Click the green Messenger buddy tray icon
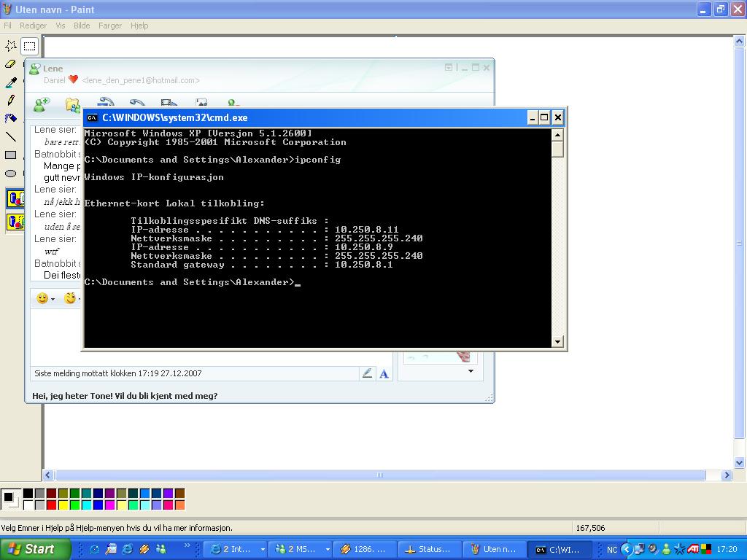The height and width of the screenshot is (560, 747). click(x=667, y=550)
